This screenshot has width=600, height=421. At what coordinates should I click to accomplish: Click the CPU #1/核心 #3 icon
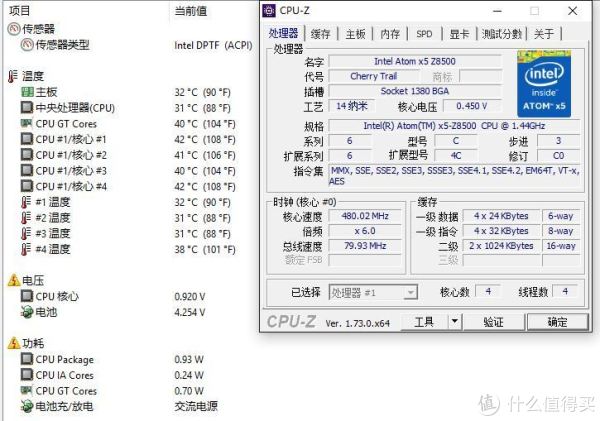pos(27,170)
